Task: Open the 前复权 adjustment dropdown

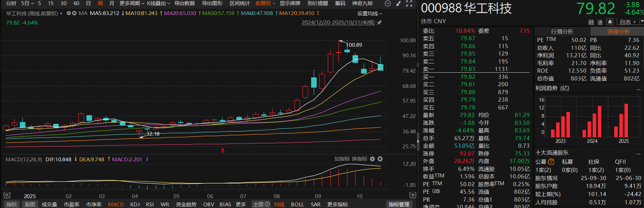Action: (x=265, y=3)
